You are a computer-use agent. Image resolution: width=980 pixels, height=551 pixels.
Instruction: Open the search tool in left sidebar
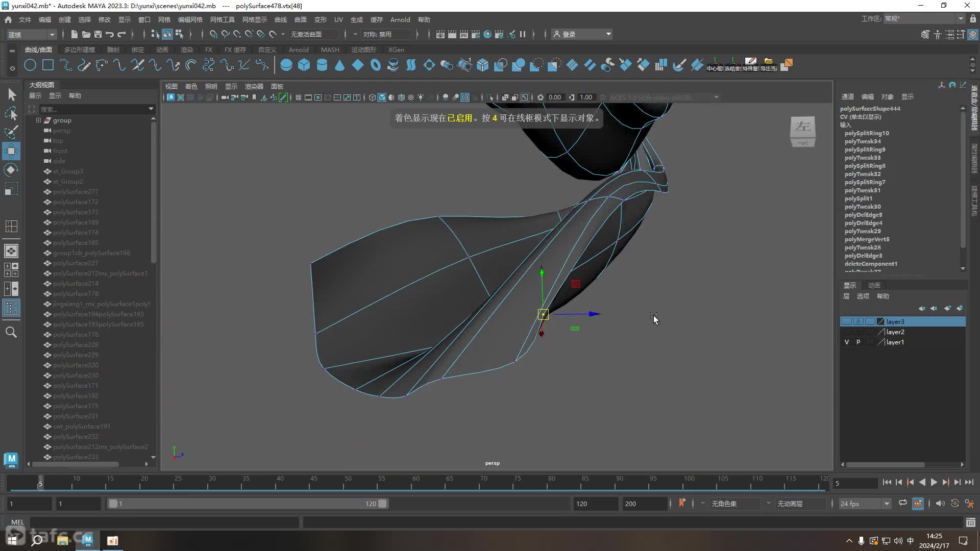(x=11, y=333)
